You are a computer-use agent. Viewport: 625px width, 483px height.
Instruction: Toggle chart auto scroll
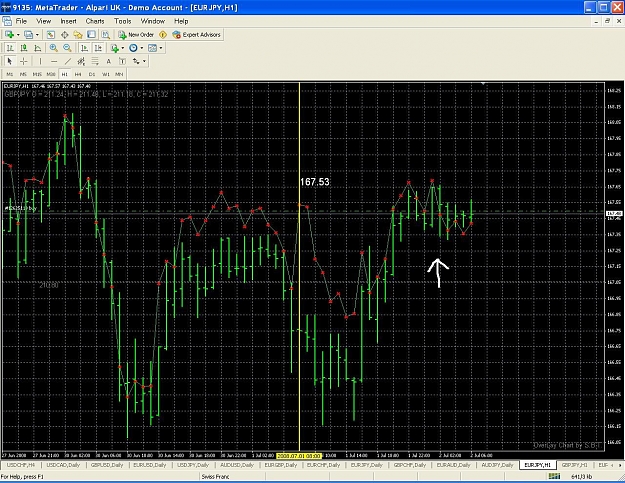(x=84, y=48)
